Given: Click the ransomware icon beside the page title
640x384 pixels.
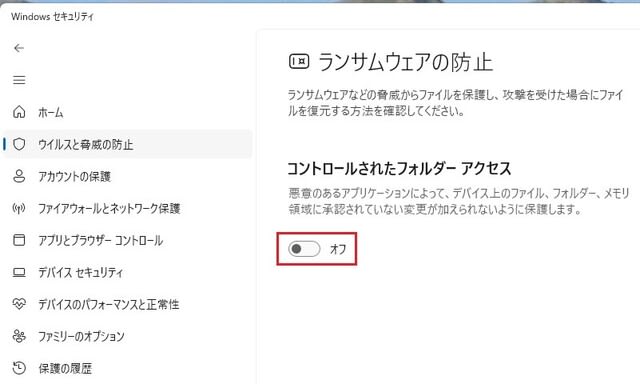Looking at the screenshot, I should coord(299,62).
